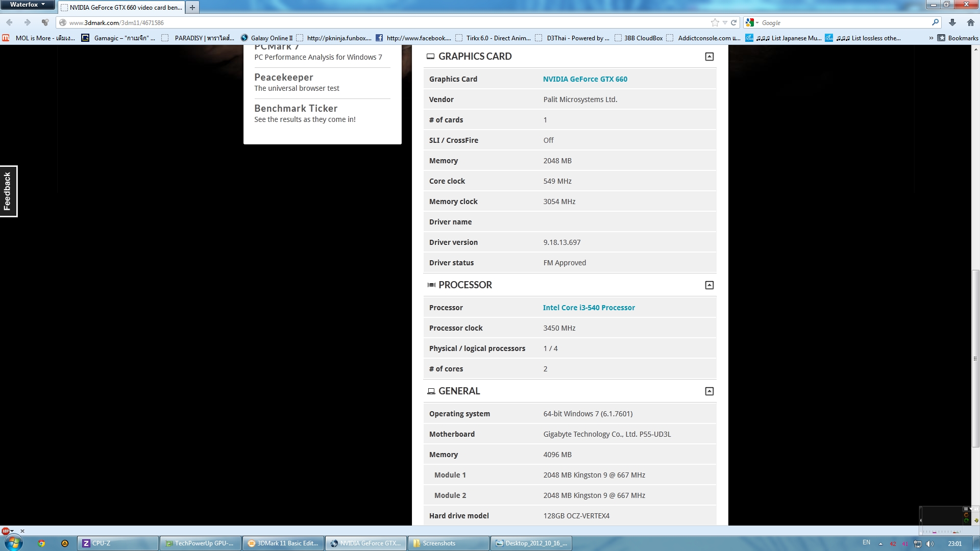The height and width of the screenshot is (551, 980).
Task: Click the Back navigation arrow
Action: [x=10, y=22]
